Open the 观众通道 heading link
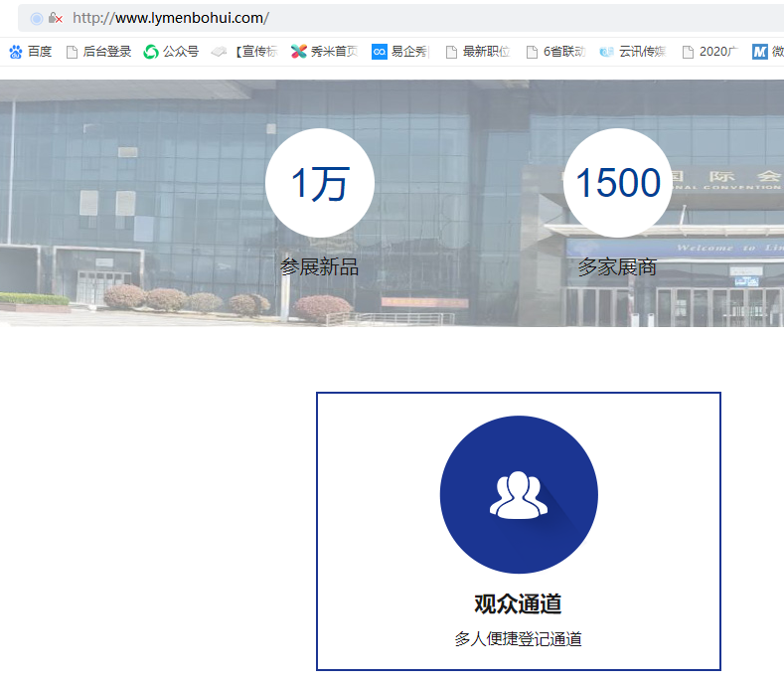 (x=518, y=603)
